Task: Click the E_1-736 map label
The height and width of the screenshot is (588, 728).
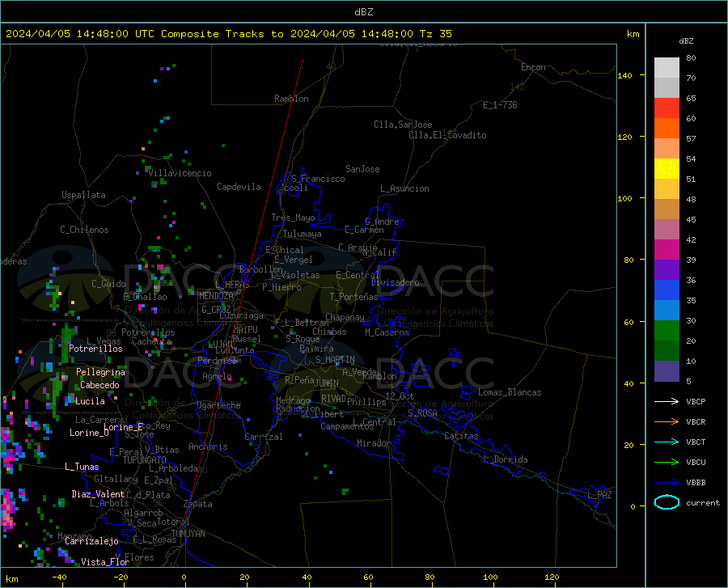Action: [500, 105]
